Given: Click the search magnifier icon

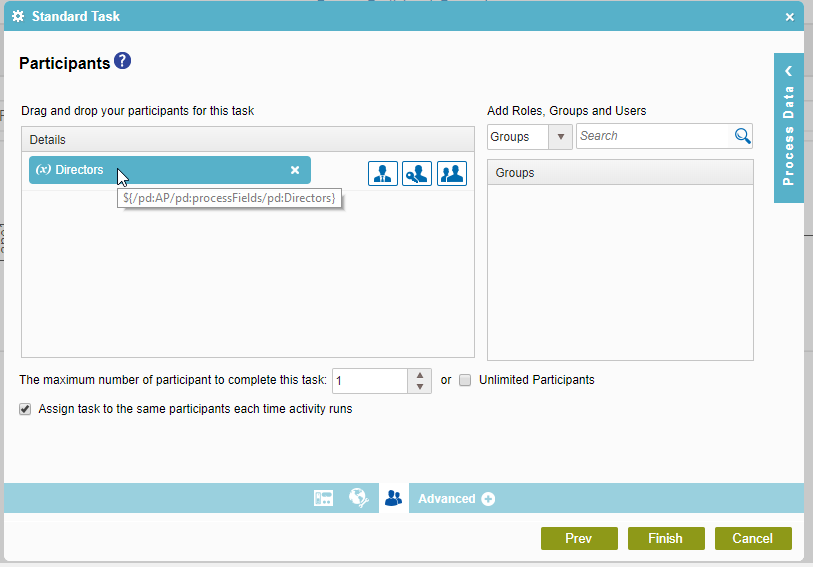Looking at the screenshot, I should pyautogui.click(x=742, y=136).
